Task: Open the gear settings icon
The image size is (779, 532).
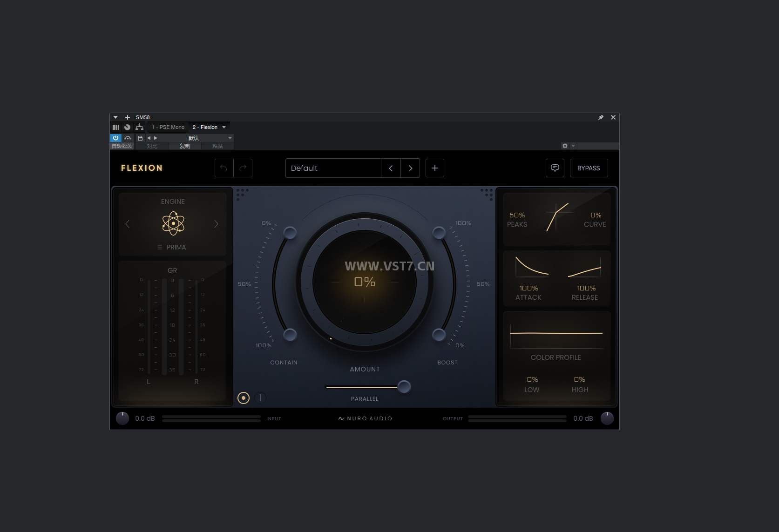Action: [565, 146]
